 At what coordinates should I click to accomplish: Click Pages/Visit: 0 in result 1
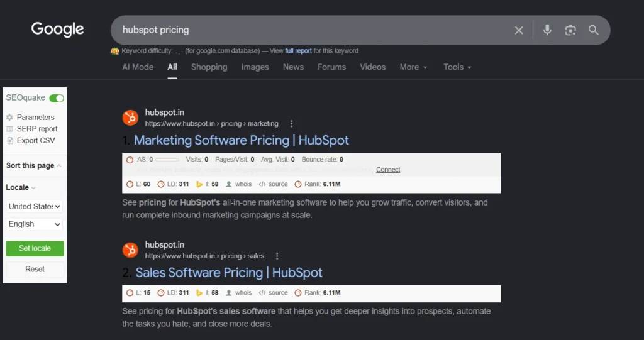coord(235,160)
